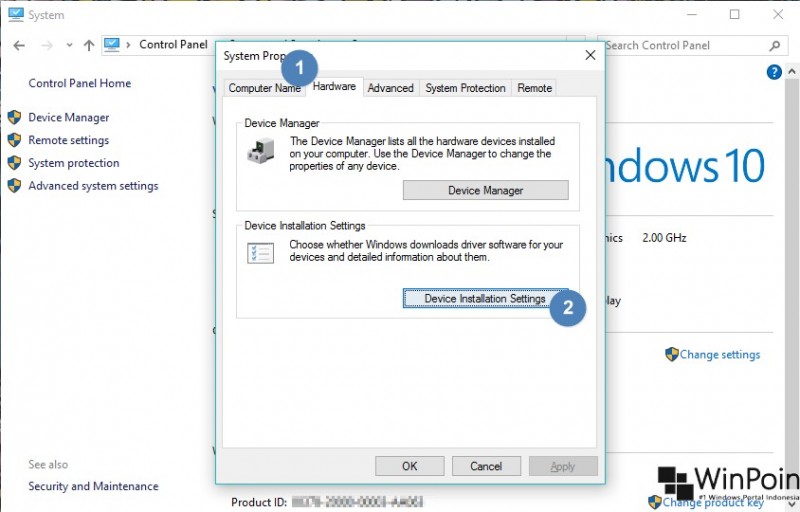Go back with the back arrow
This screenshot has width=800, height=512.
coord(19,45)
